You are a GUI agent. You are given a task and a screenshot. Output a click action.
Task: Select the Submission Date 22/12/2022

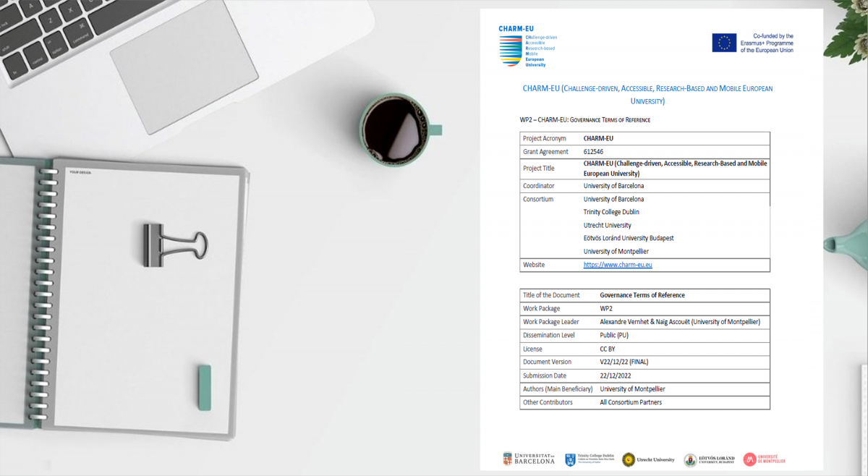[x=614, y=375]
